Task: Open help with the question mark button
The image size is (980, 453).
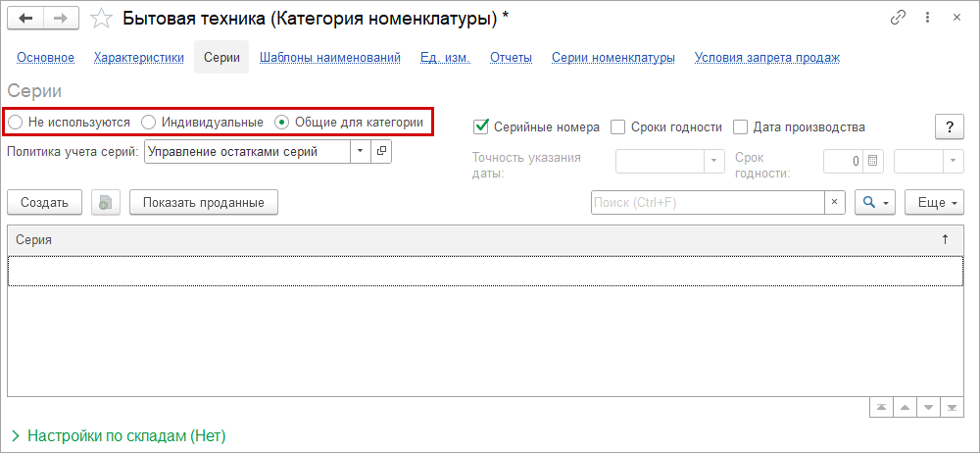Action: click(x=949, y=126)
